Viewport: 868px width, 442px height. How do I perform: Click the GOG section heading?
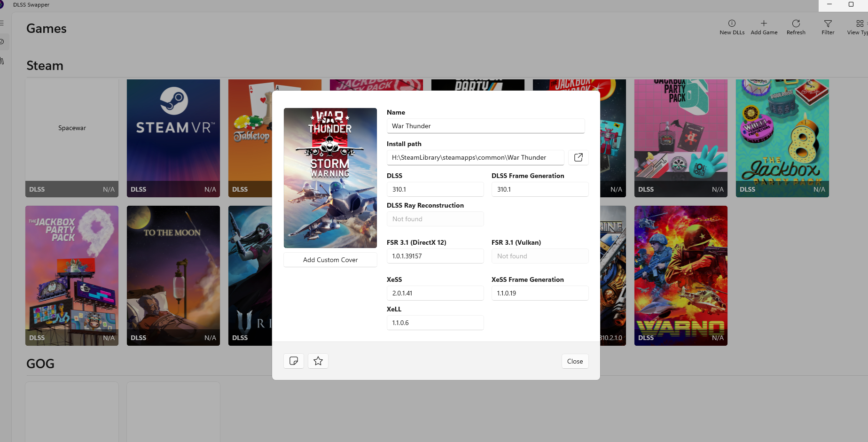(x=40, y=364)
